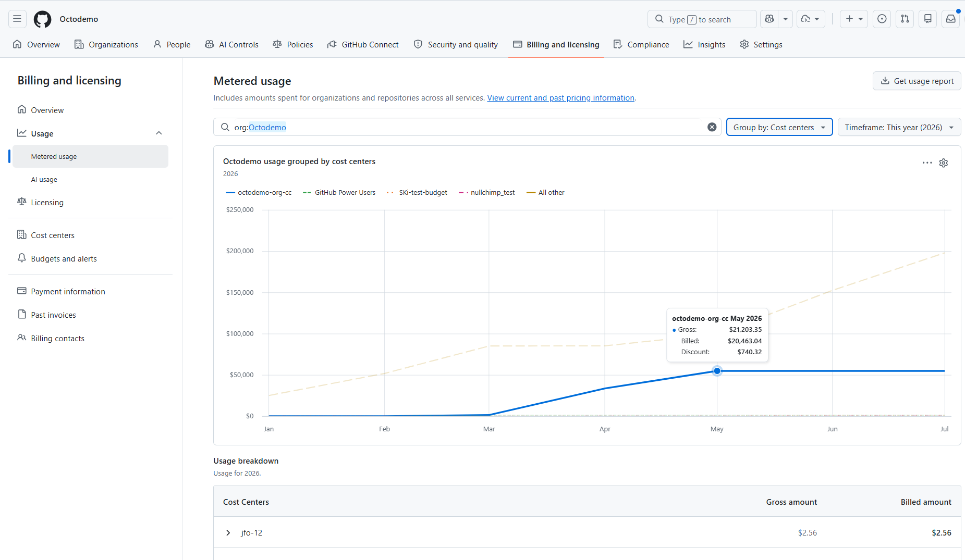
Task: Click the Billed amount column header
Action: (926, 502)
